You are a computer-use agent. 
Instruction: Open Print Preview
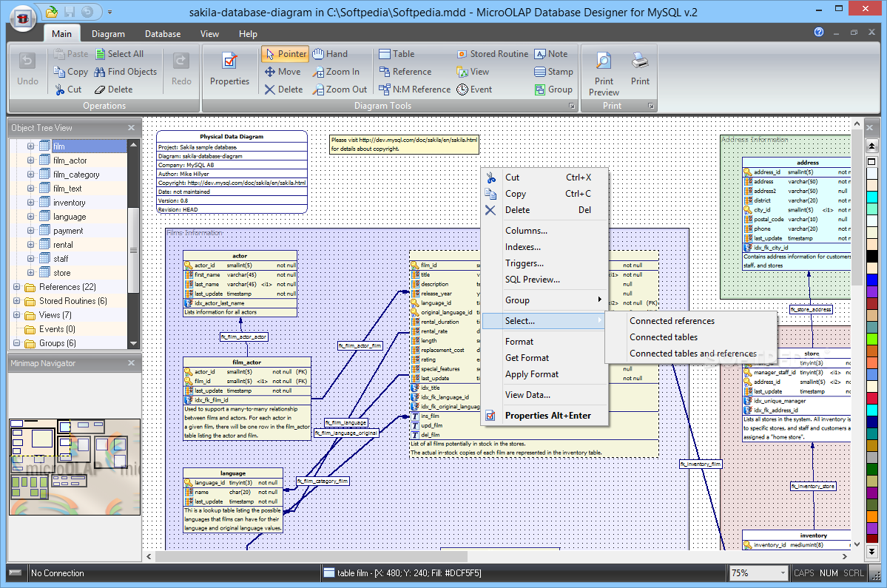(604, 74)
